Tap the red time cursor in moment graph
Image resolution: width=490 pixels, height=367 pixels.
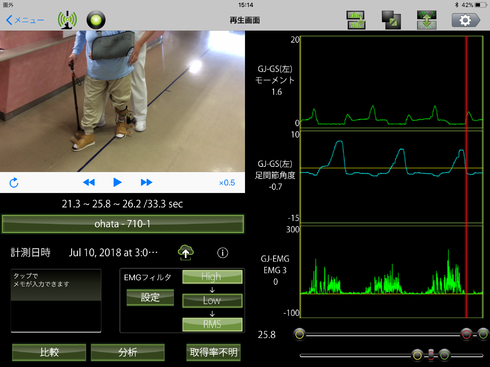(x=466, y=82)
